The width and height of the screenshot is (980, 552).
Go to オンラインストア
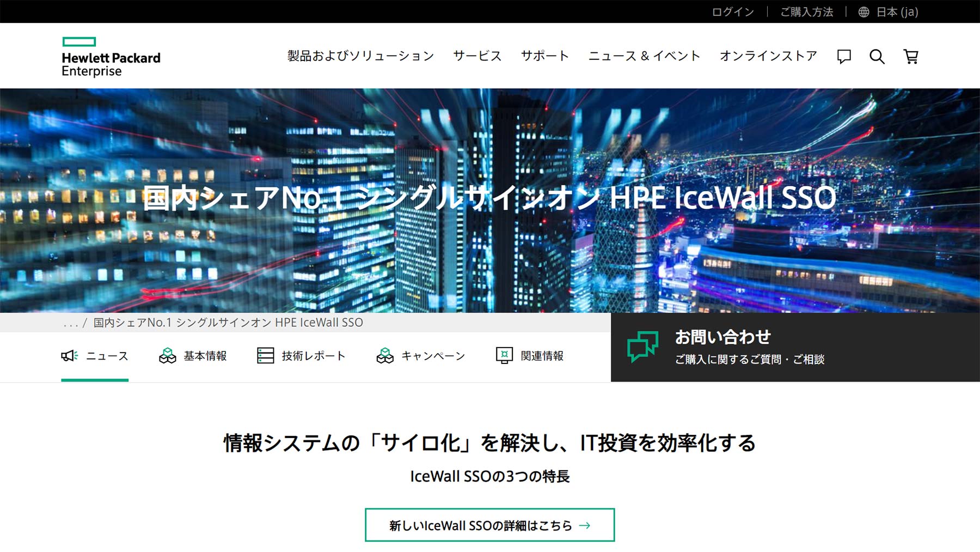(x=768, y=56)
